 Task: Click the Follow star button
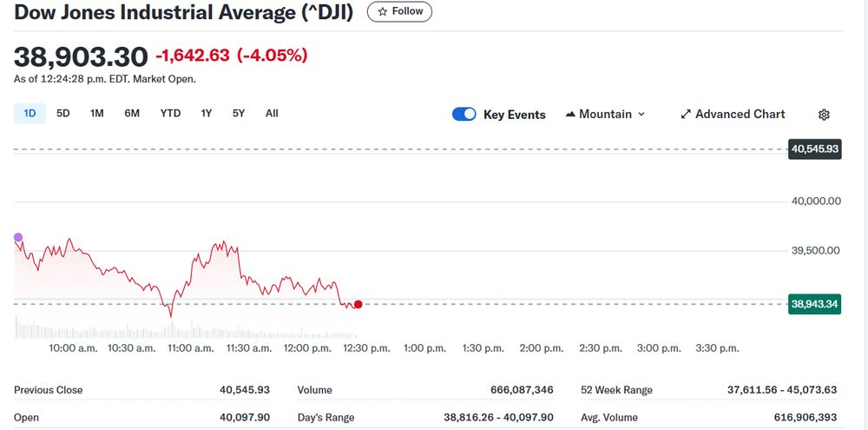coord(399,11)
